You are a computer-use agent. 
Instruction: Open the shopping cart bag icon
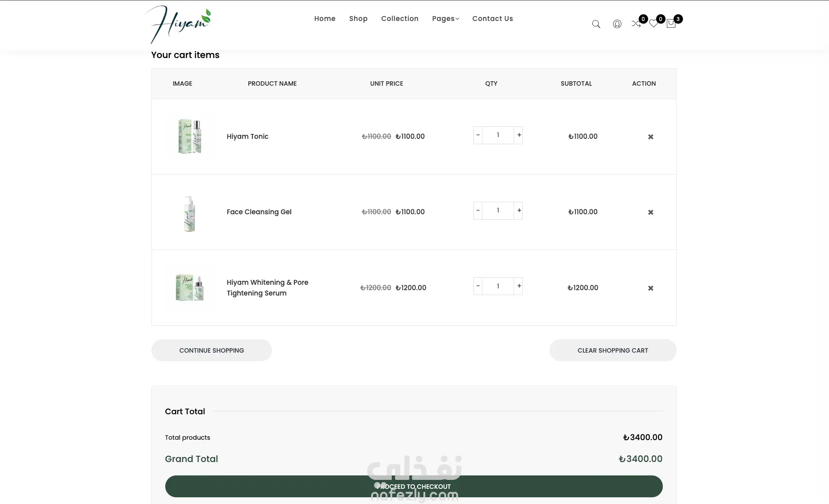click(671, 24)
